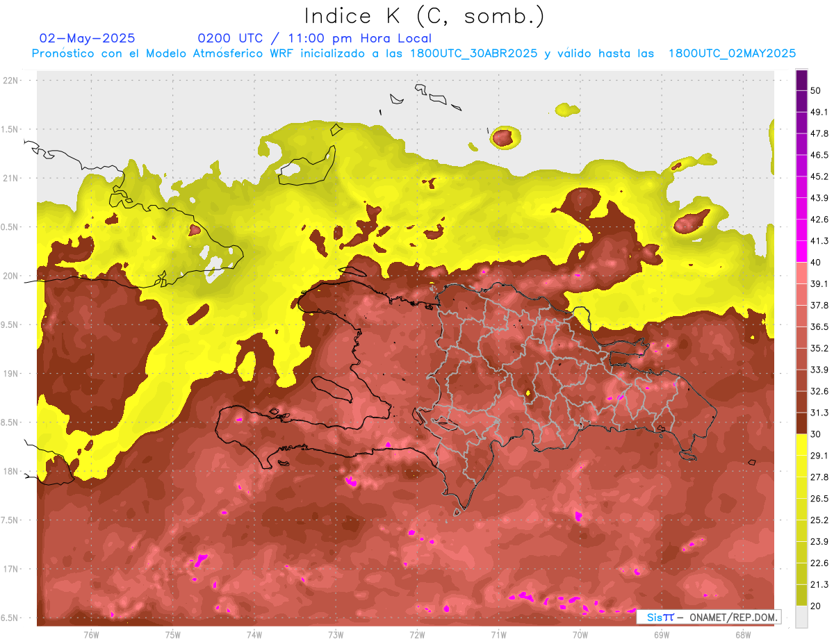Click legend value "41.3"
The height and width of the screenshot is (644, 834).
[x=819, y=241]
